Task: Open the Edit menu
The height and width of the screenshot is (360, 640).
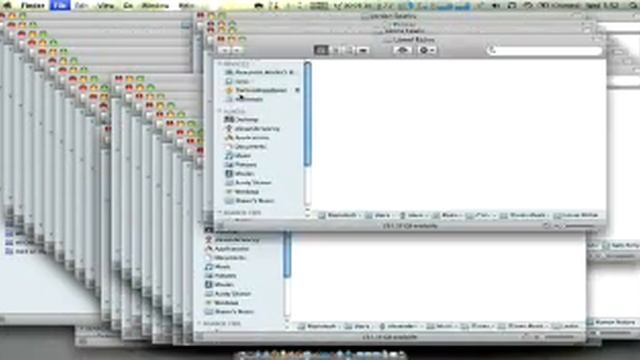Action: tap(82, 5)
